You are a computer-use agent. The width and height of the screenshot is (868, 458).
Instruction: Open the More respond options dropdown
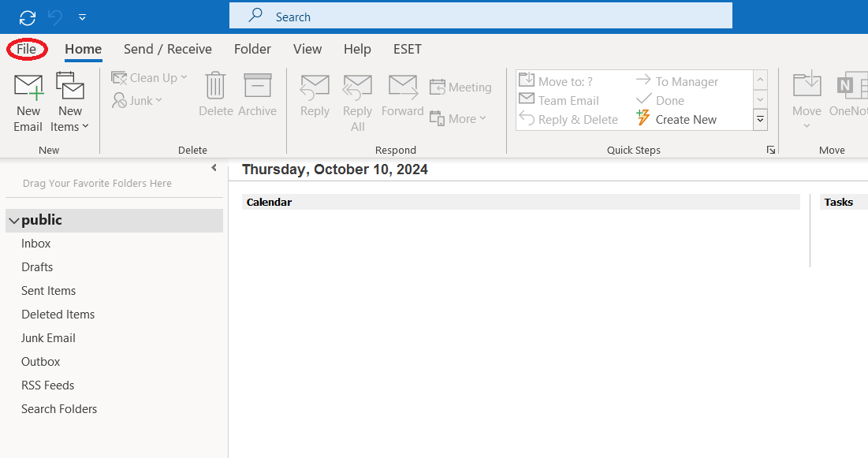point(458,118)
